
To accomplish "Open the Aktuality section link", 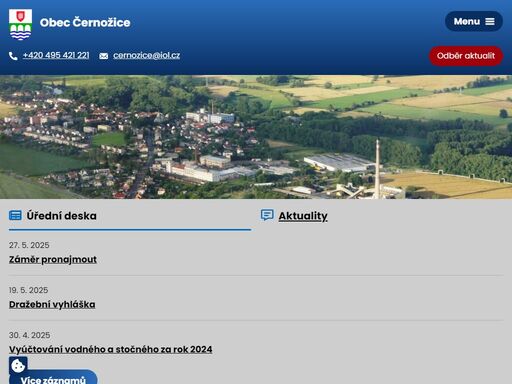I will 303,216.
